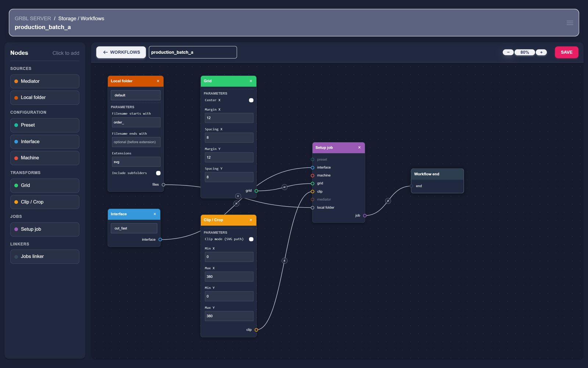Open Storage / Workflows breadcrumb link
The height and width of the screenshot is (368, 588).
[x=81, y=18]
